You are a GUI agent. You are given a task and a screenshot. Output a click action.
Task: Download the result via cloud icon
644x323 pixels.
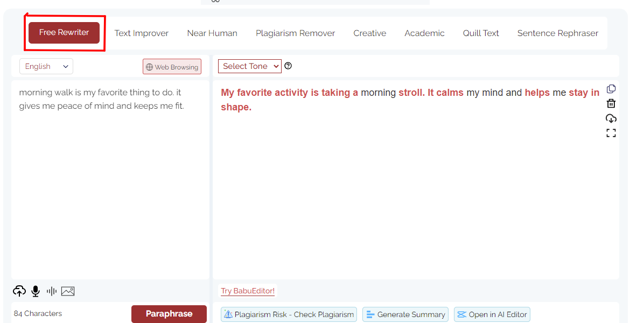[x=611, y=118]
